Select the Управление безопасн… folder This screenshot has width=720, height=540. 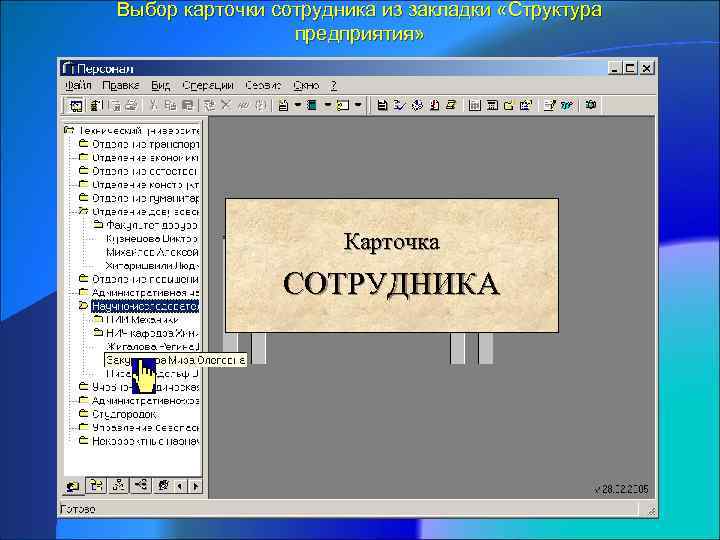coord(146,428)
